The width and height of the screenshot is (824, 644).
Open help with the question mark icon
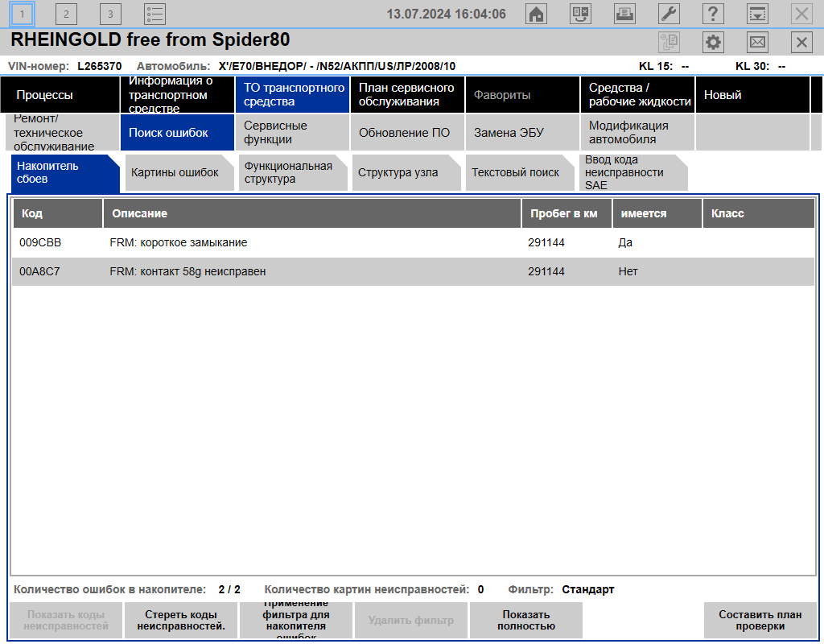(713, 14)
